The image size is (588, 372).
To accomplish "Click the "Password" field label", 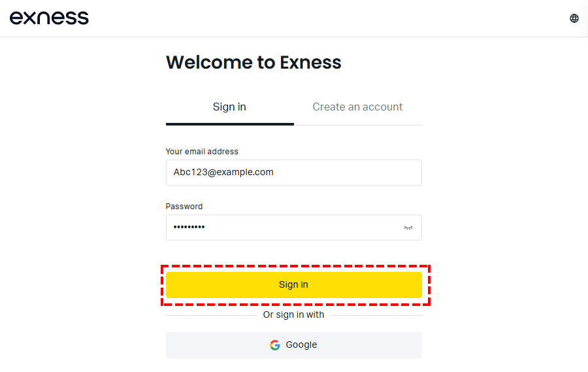I will click(x=184, y=207).
